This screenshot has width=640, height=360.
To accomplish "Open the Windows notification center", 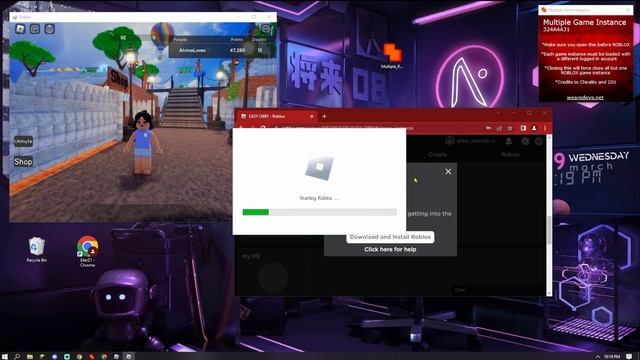I will (x=629, y=356).
